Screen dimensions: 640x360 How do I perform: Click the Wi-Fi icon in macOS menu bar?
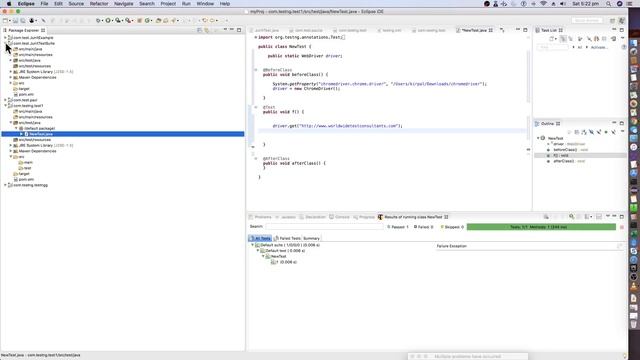(543, 4)
